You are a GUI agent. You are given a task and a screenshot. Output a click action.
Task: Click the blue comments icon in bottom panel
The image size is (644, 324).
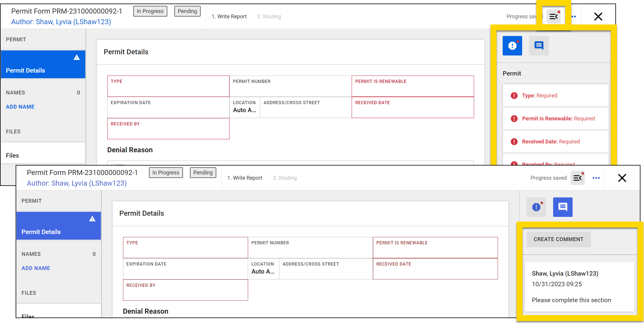(563, 207)
